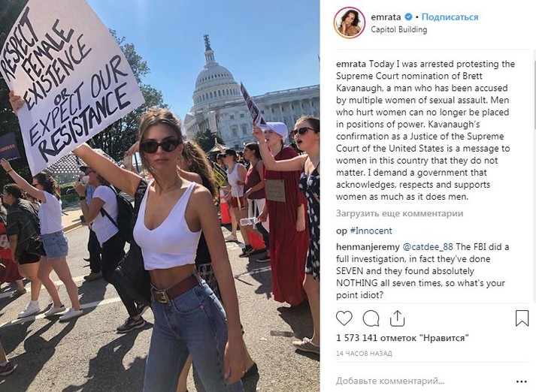Viewport: 536px width, 392px height.
Task: Open the Capitol Building location link
Action: (399, 30)
